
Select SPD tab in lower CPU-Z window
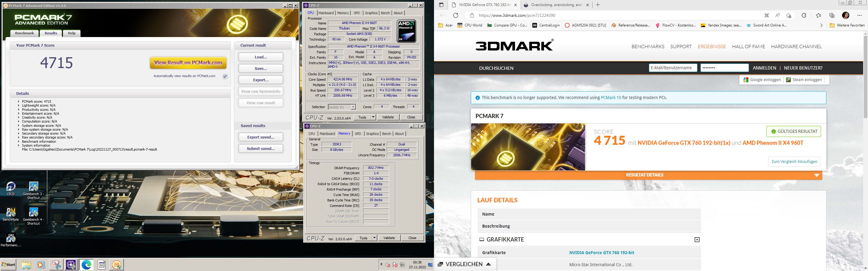tap(358, 134)
